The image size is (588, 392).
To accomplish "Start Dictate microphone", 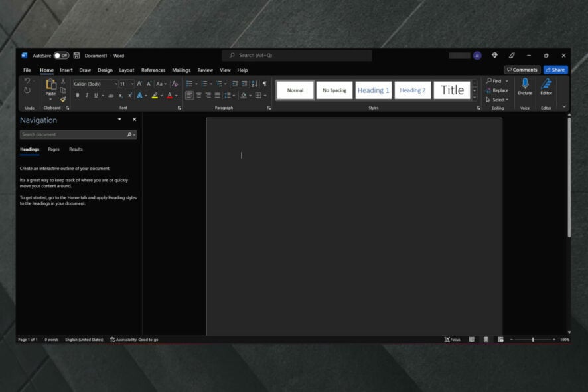I will click(x=525, y=87).
